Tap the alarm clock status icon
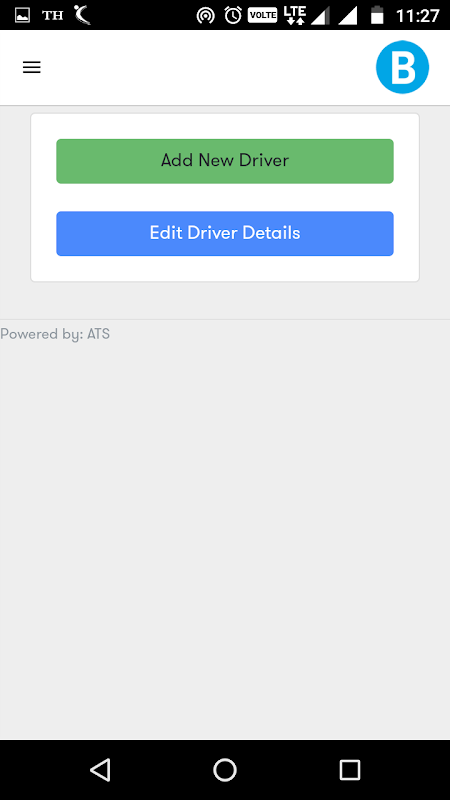 (x=233, y=15)
